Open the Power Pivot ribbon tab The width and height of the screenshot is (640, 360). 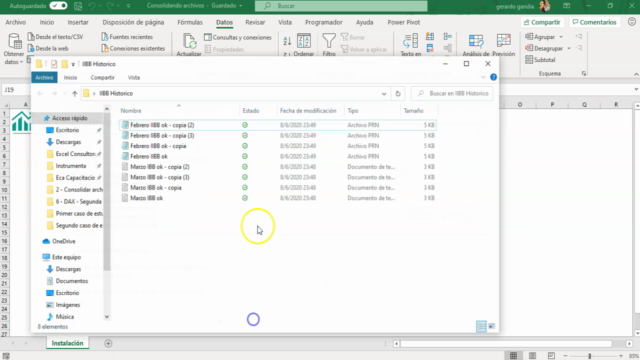(x=404, y=22)
